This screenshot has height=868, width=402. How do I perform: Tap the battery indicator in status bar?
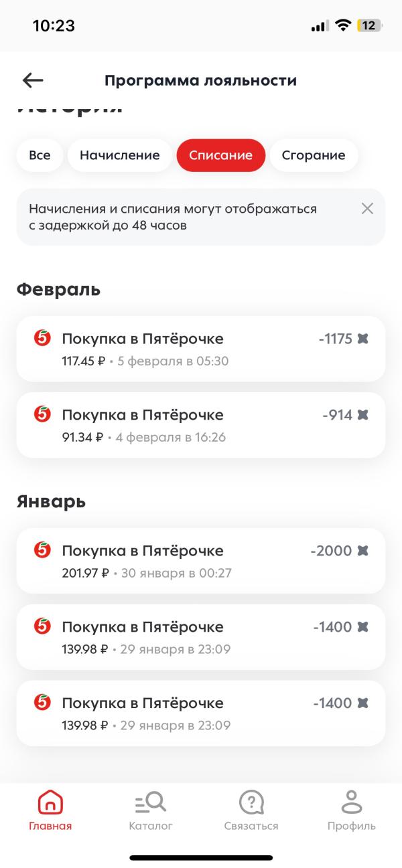[x=370, y=25]
